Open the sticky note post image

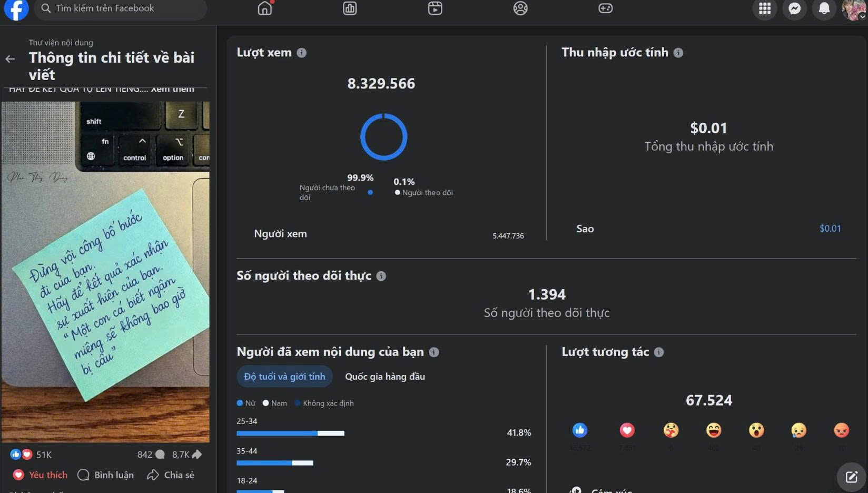coord(105,272)
